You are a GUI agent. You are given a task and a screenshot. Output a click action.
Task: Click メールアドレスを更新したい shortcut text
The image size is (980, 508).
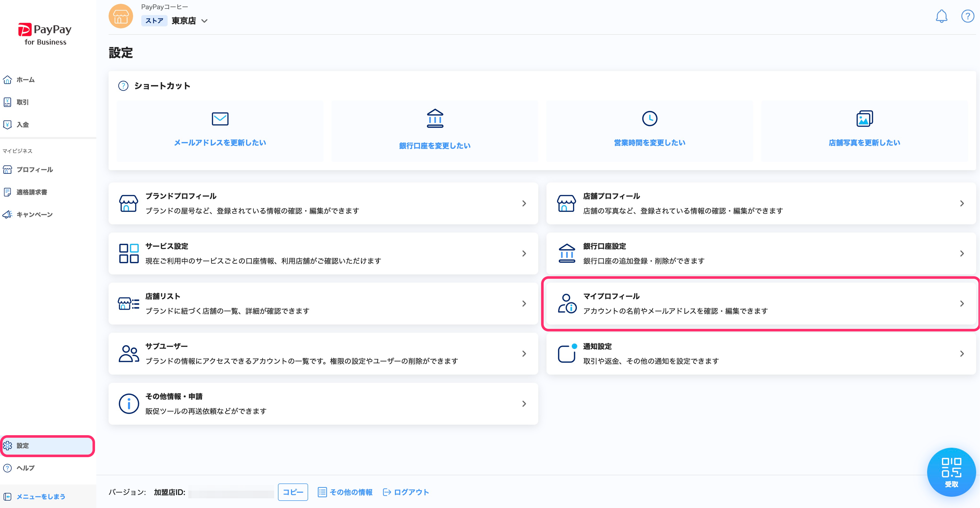coord(220,143)
